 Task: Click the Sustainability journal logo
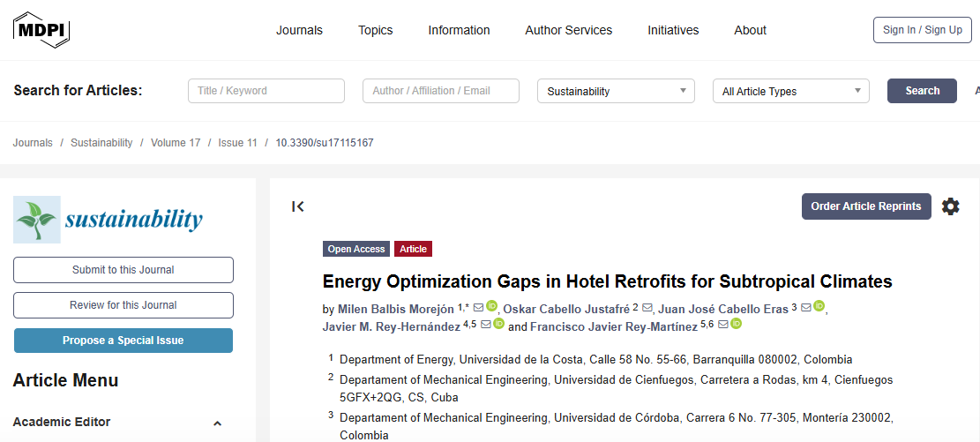[108, 220]
